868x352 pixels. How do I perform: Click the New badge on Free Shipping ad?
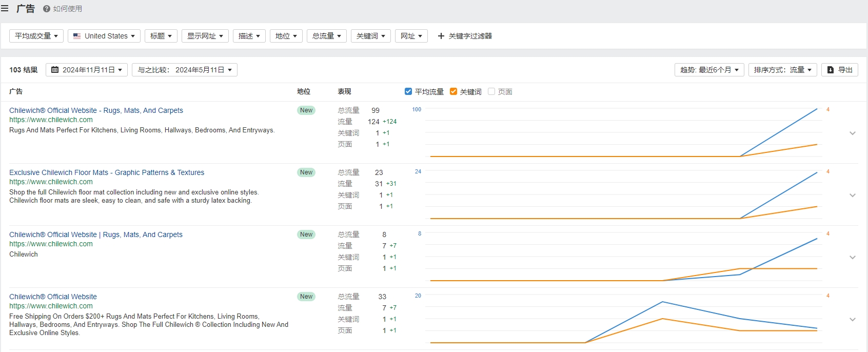306,297
